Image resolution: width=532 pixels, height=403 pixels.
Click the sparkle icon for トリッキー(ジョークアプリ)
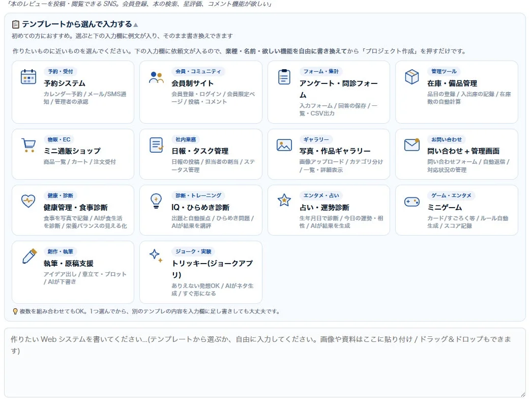[x=156, y=256]
